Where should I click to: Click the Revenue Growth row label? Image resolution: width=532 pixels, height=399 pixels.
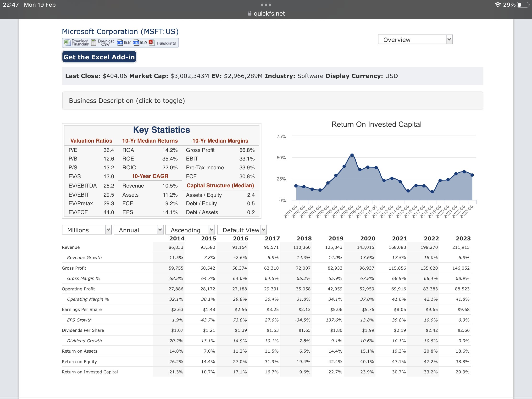(x=84, y=258)
